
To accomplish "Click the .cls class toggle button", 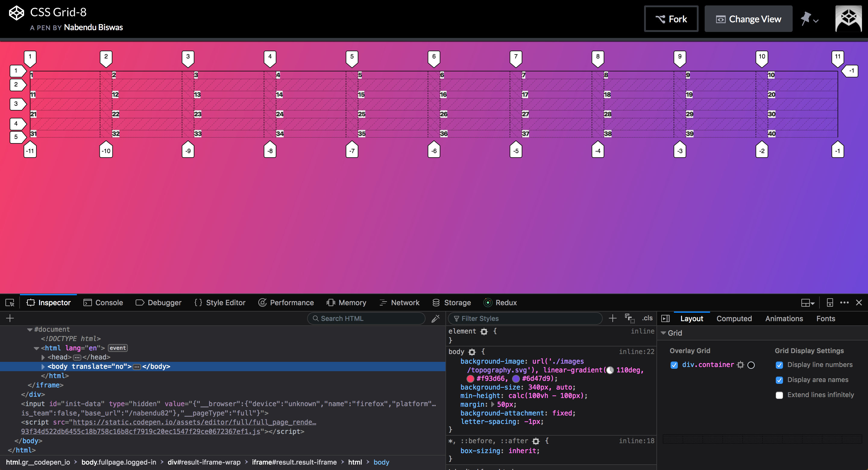I will coord(647,318).
